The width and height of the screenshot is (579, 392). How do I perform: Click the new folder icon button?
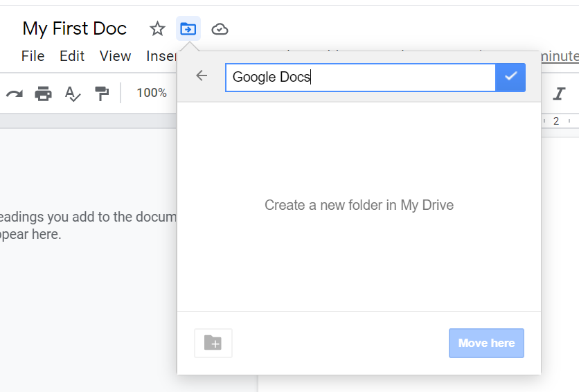[213, 343]
